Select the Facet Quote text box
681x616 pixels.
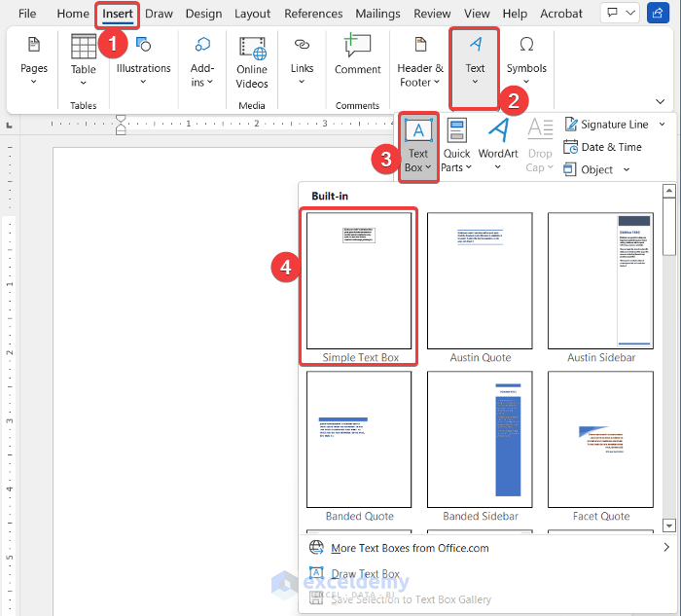pos(600,446)
